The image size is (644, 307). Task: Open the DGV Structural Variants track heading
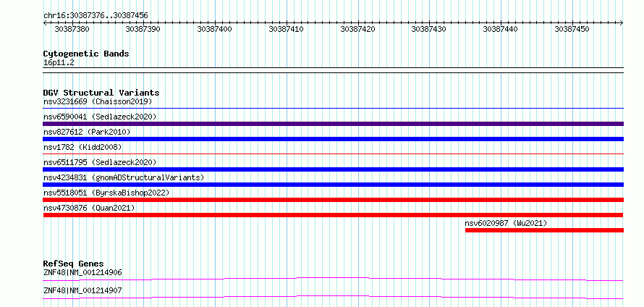(101, 93)
